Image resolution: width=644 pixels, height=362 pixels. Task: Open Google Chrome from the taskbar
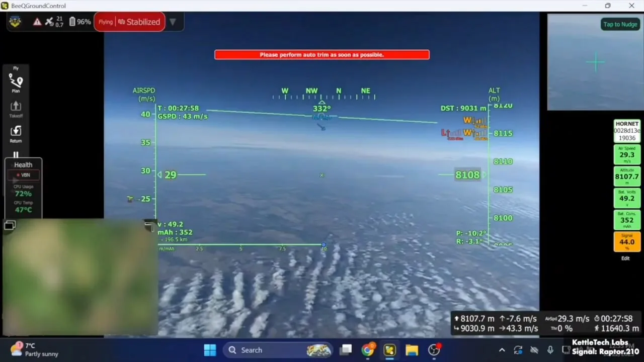click(368, 350)
